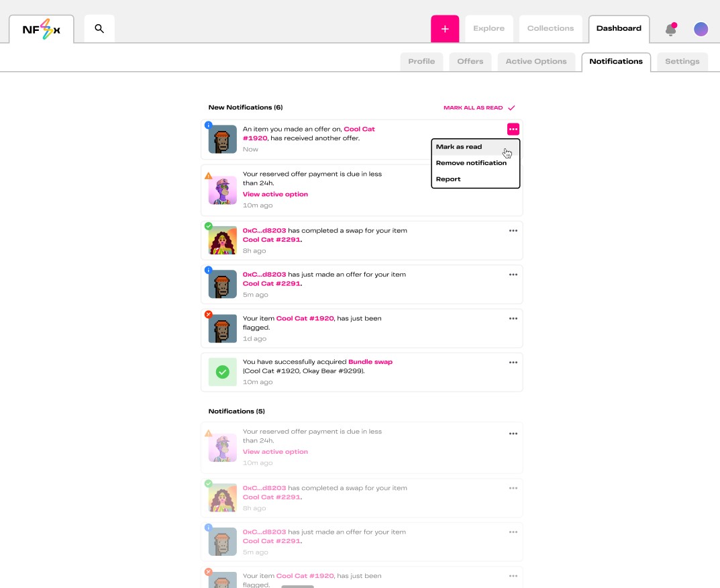Select Mark as read from the menu
The image size is (720, 588).
(x=459, y=147)
